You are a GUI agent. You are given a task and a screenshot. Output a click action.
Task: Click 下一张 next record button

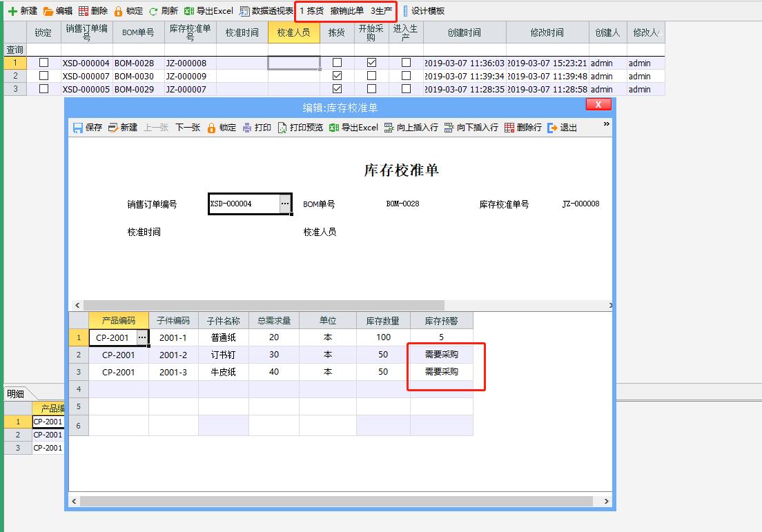pyautogui.click(x=188, y=128)
